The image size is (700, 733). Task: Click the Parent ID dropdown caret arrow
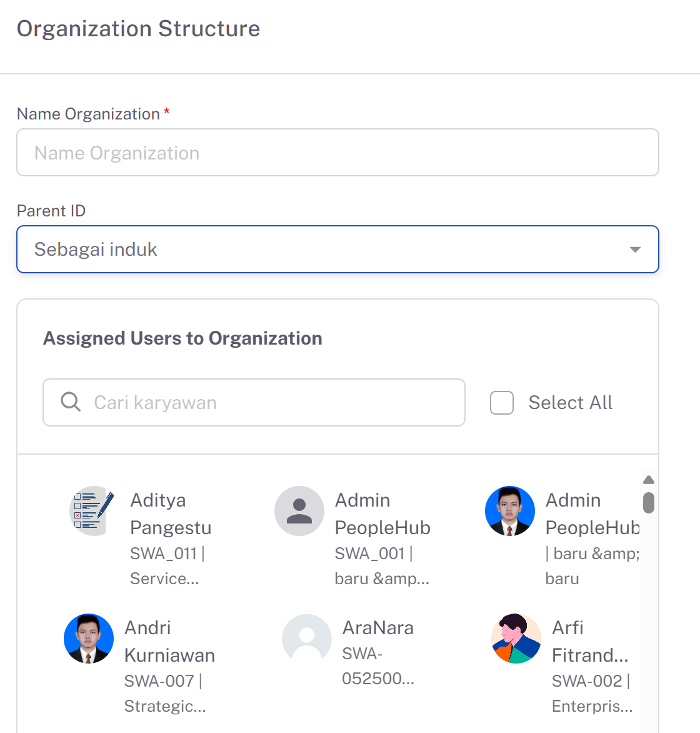(635, 250)
